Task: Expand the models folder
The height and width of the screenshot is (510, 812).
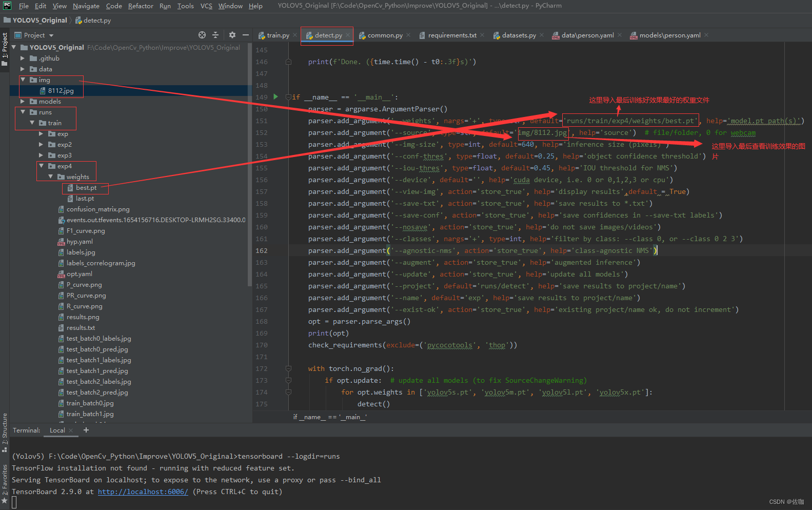Action: [x=23, y=102]
